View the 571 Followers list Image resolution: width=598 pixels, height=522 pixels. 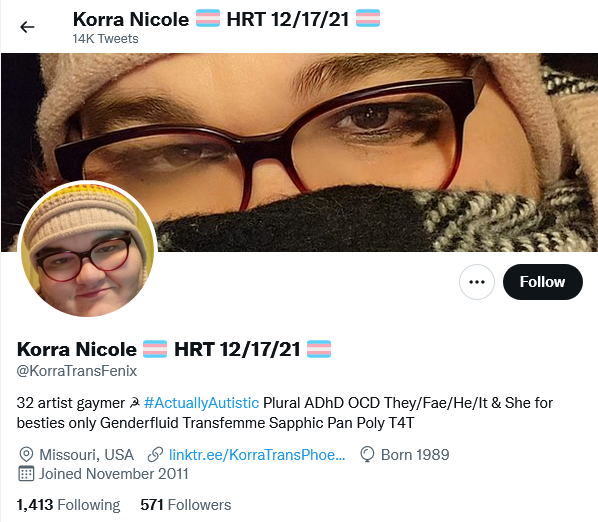185,505
